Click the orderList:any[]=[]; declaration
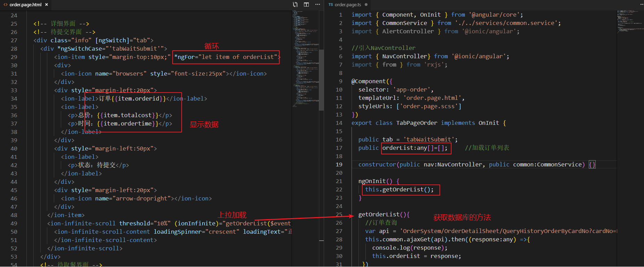Image resolution: width=644 pixels, height=267 pixels. [x=415, y=148]
